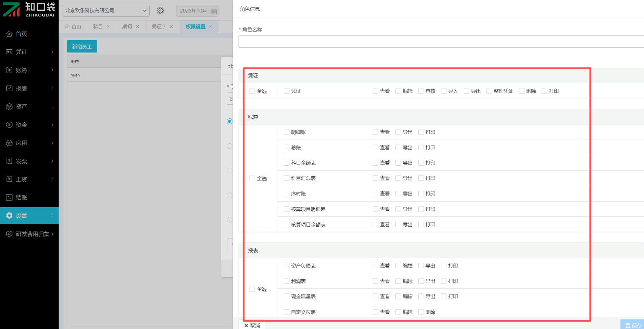The width and height of the screenshot is (644, 329).
Task: Click the 发票 invoice icon in sidebar
Action: [x=9, y=161]
